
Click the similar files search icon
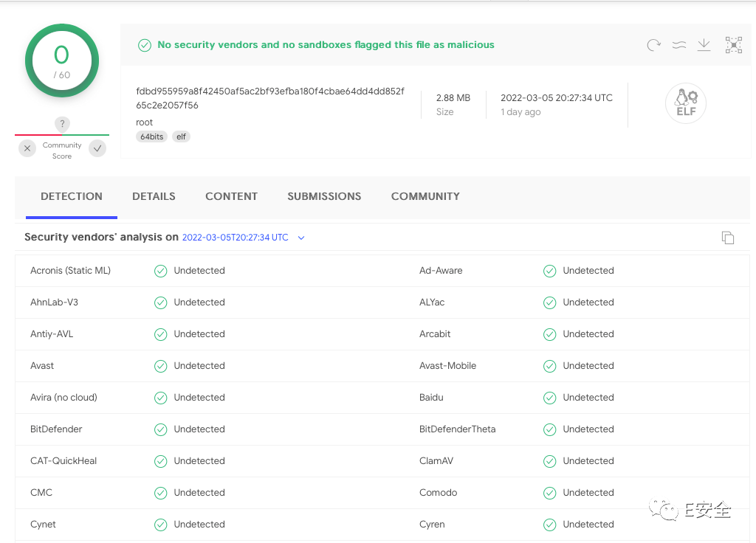[x=679, y=45]
